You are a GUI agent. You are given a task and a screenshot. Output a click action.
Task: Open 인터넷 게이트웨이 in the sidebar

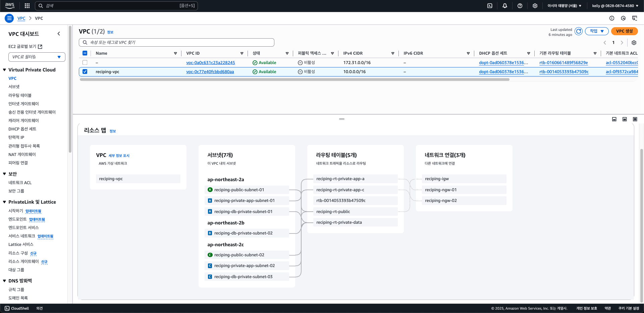tap(23, 104)
